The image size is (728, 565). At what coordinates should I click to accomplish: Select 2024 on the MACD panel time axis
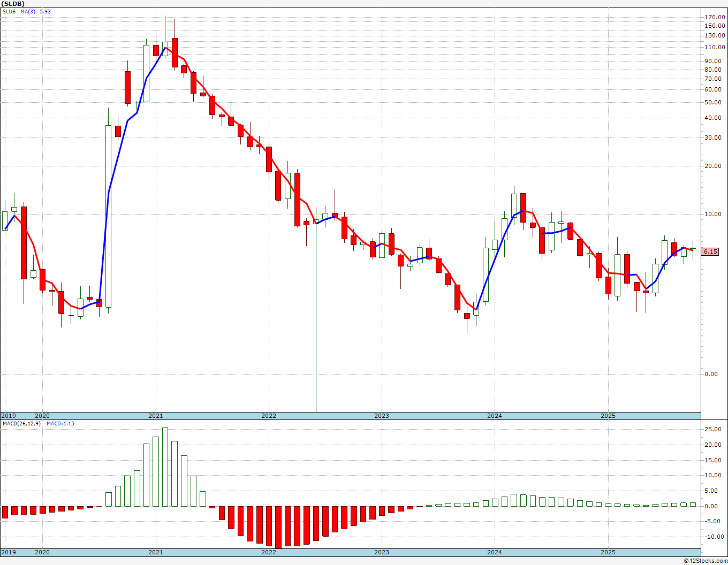(494, 552)
